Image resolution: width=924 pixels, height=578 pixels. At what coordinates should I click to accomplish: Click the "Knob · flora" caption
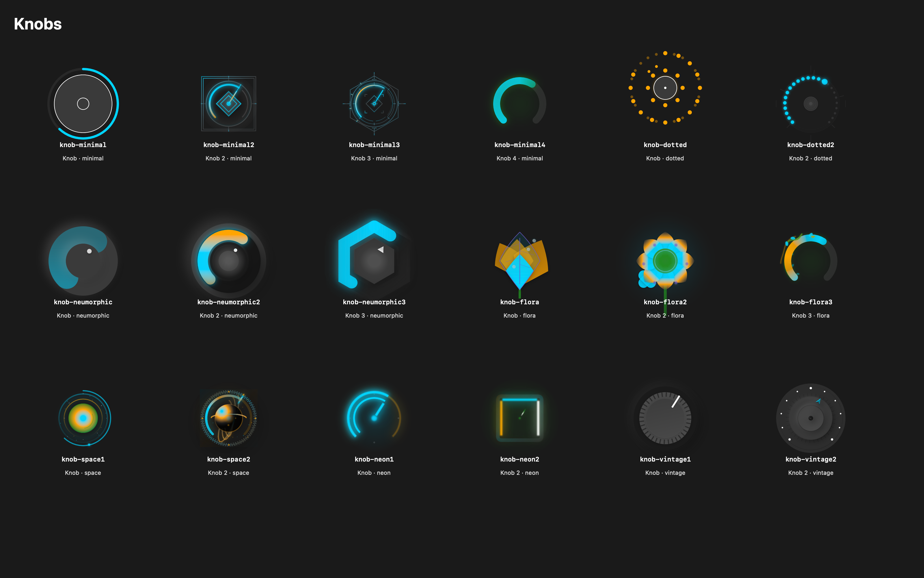point(520,315)
